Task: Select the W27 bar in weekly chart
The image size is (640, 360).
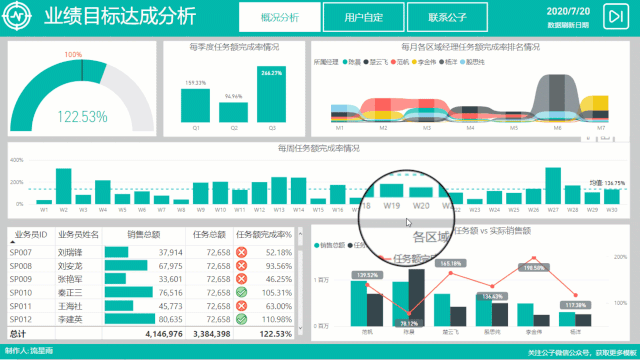Action: point(553,186)
